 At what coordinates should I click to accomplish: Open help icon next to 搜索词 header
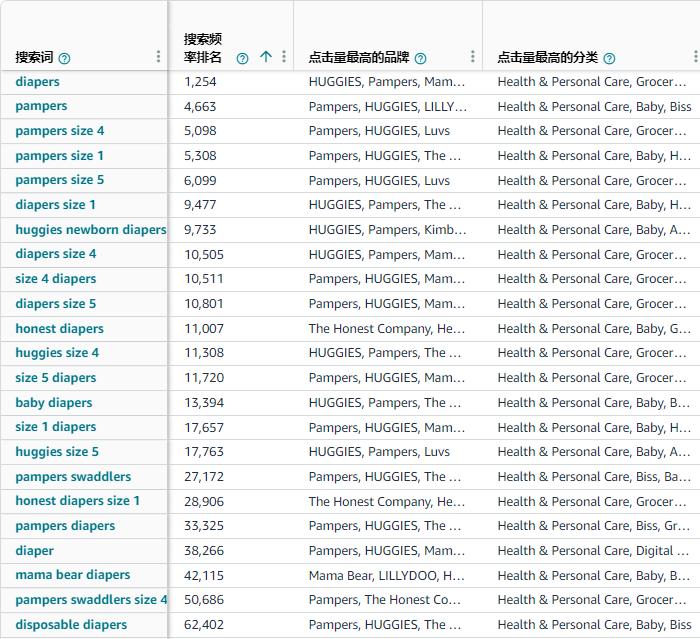(64, 58)
